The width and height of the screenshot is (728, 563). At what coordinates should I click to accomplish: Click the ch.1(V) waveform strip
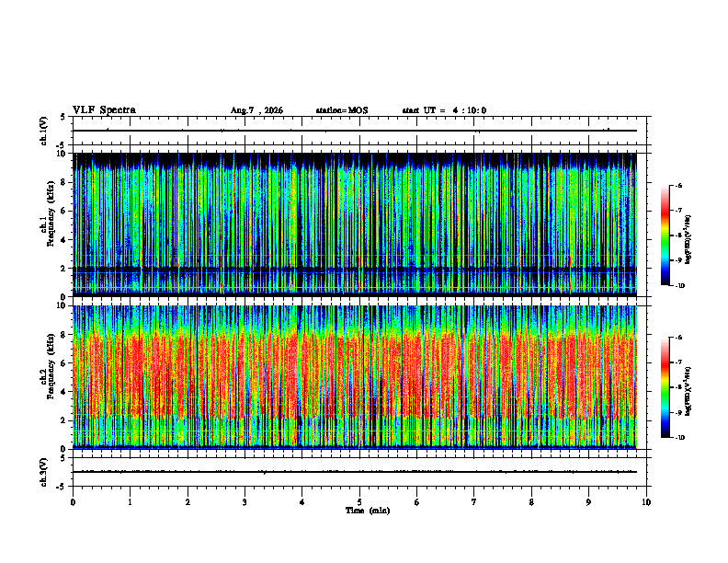[355, 131]
